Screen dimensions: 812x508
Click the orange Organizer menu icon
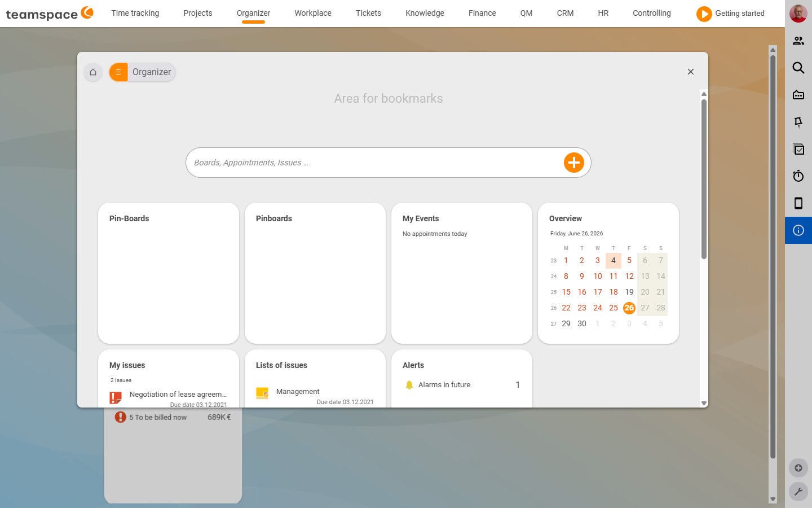pyautogui.click(x=118, y=72)
